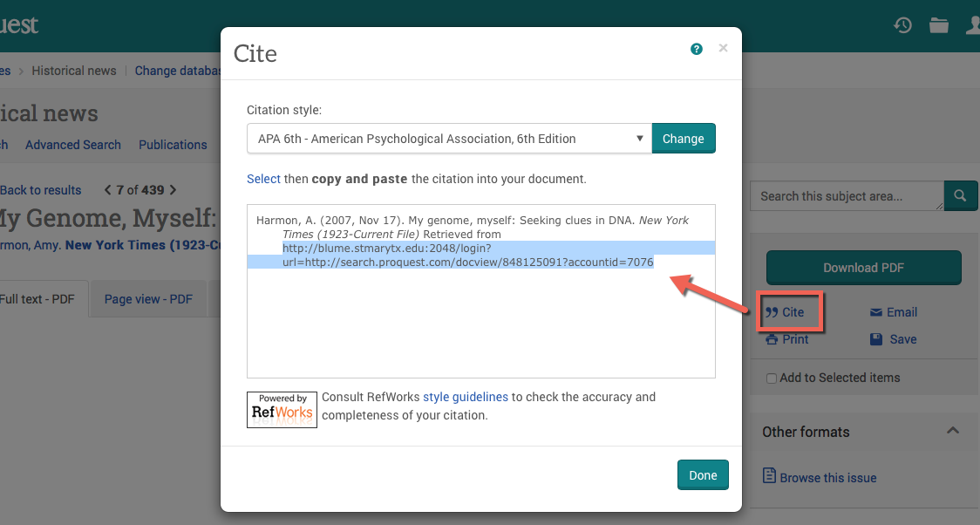The width and height of the screenshot is (980, 525).
Task: Click the Select link above citation
Action: 264,179
